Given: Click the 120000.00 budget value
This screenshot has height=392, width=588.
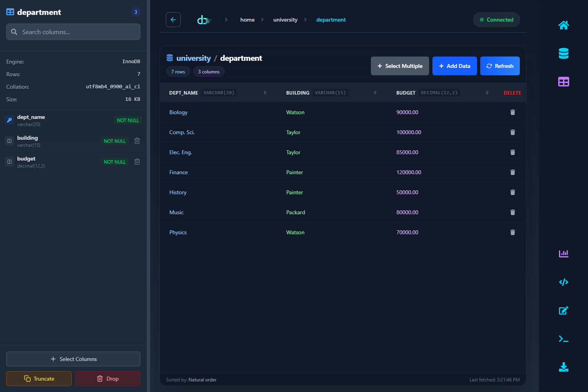Looking at the screenshot, I should point(409,172).
